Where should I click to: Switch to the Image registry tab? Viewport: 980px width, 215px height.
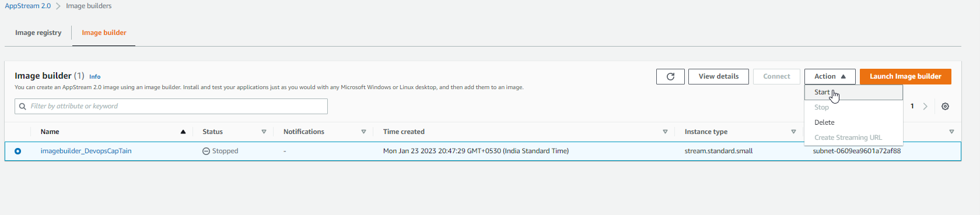pos(38,33)
